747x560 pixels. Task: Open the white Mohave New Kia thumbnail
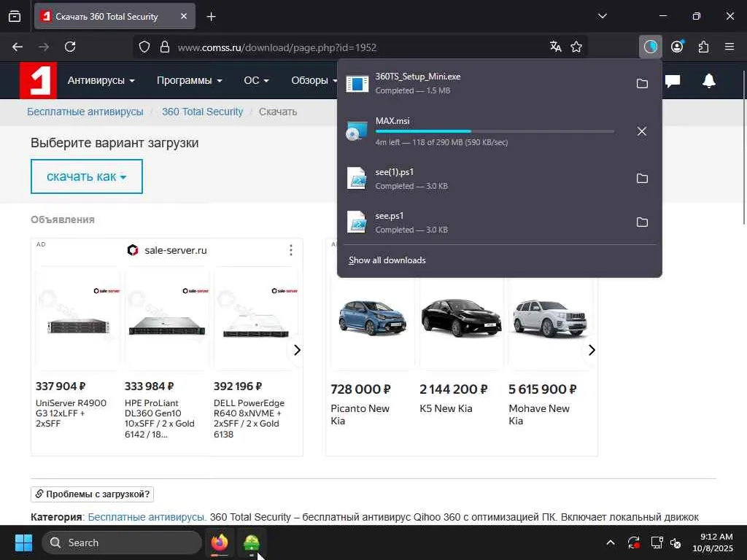[550, 319]
